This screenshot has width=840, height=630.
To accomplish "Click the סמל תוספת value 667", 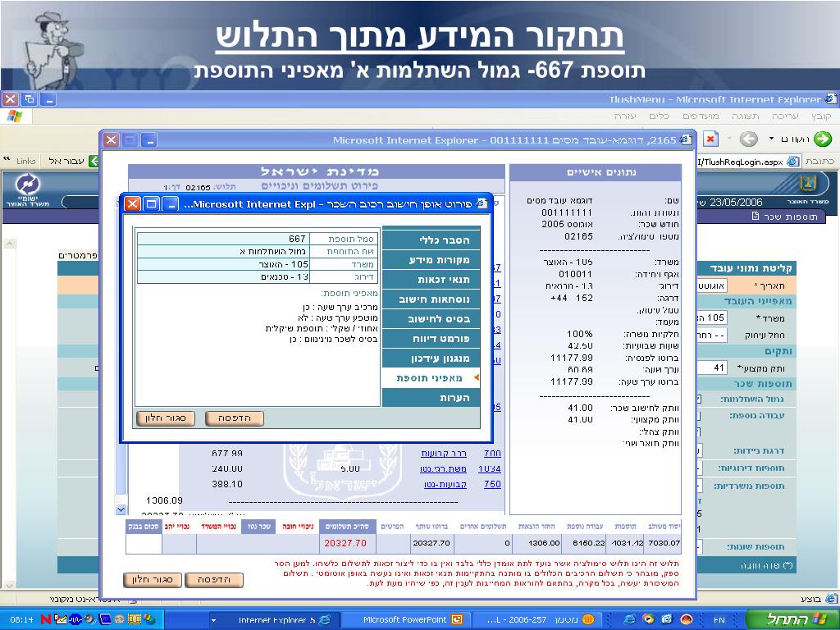I will 297,239.
